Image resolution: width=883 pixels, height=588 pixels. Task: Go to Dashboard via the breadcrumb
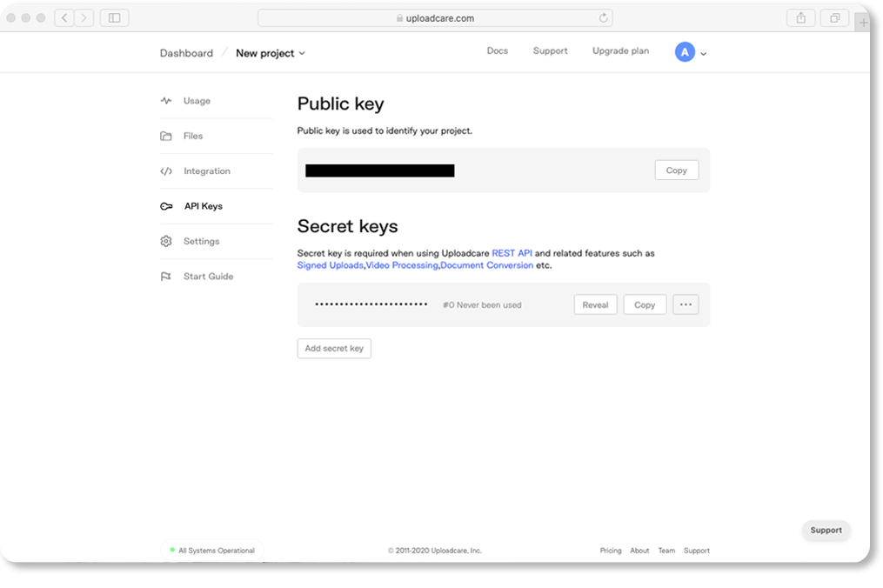186,53
